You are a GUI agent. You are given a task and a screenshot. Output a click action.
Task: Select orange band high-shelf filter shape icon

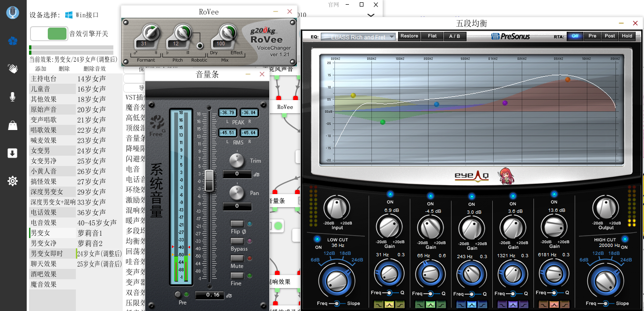[x=565, y=305]
